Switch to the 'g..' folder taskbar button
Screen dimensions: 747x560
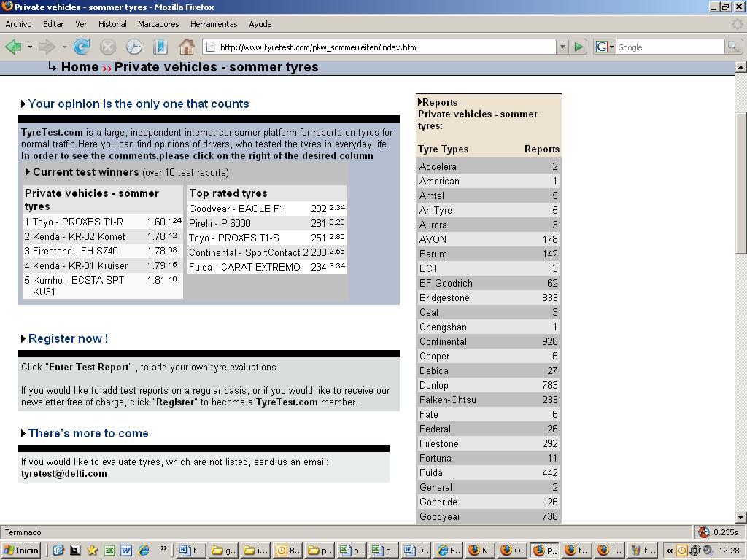click(x=223, y=551)
